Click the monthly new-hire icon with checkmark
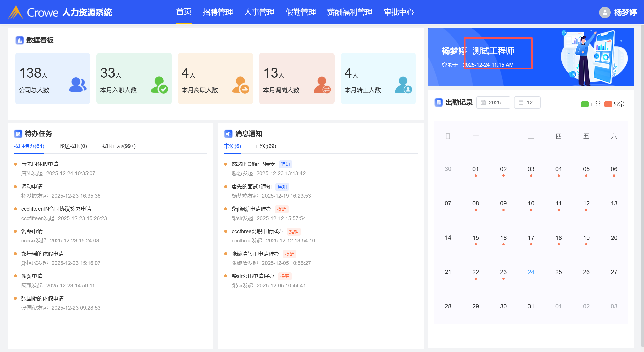This screenshot has width=644, height=352. [159, 85]
